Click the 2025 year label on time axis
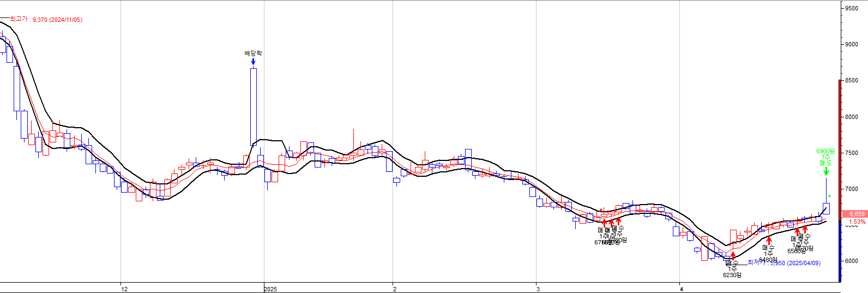The image size is (868, 293). 270,289
